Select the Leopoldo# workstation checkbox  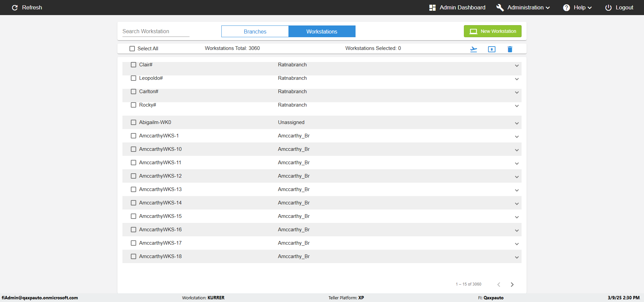133,78
